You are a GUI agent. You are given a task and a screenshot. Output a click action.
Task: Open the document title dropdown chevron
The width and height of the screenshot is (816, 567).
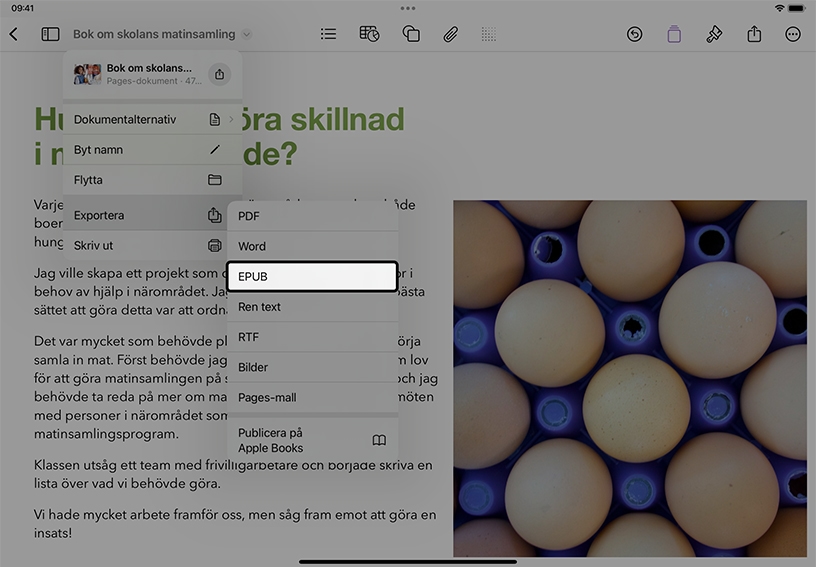[x=247, y=34]
